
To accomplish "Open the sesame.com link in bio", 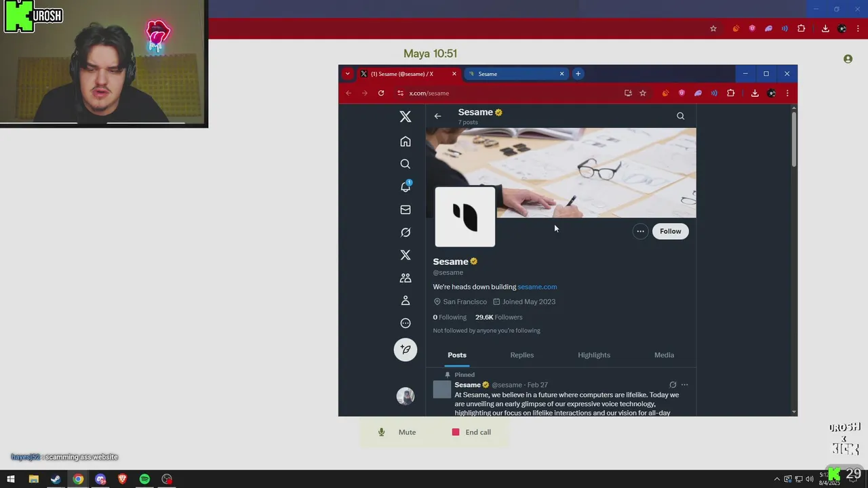I will [x=537, y=287].
